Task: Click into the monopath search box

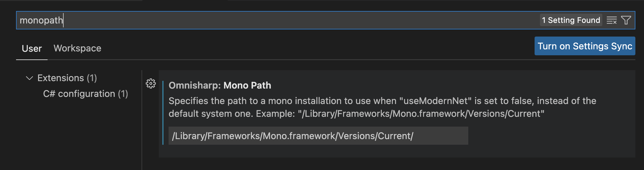Action: coord(268,20)
